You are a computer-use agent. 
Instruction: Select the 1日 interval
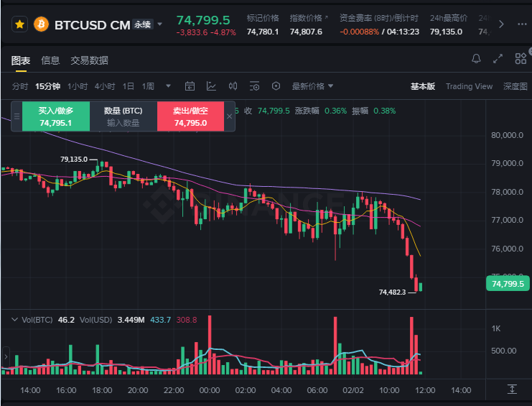point(129,86)
